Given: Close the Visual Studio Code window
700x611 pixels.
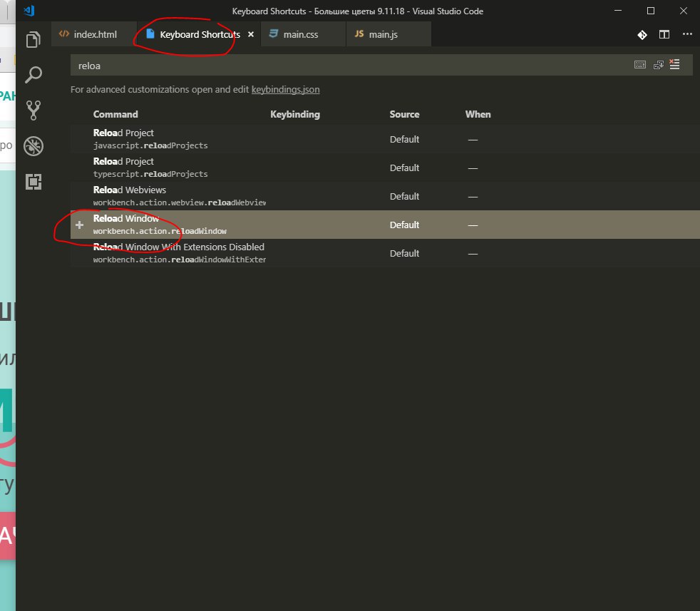Looking at the screenshot, I should tap(684, 11).
